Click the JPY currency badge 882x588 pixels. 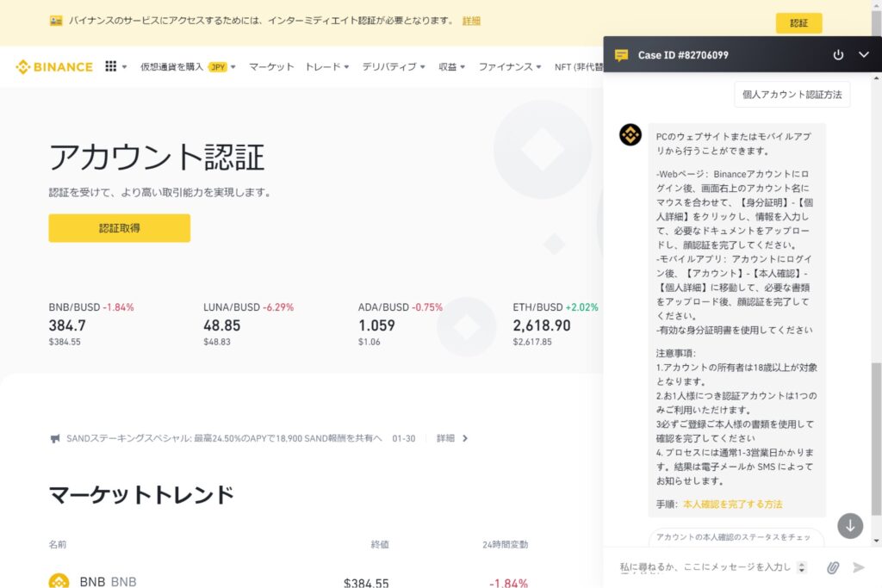click(217, 67)
